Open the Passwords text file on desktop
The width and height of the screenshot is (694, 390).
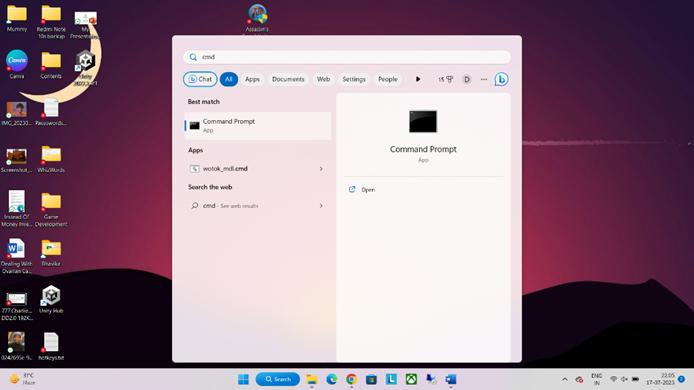point(51,112)
